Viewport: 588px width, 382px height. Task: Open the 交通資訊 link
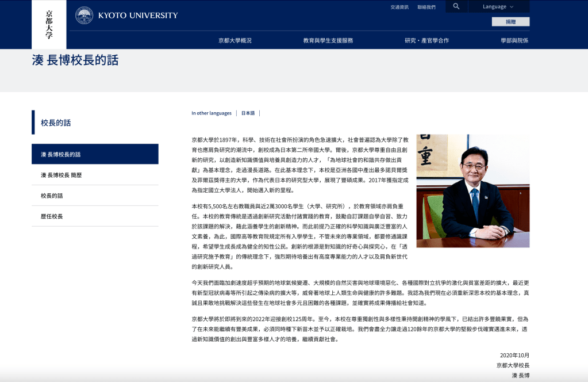pyautogui.click(x=399, y=7)
